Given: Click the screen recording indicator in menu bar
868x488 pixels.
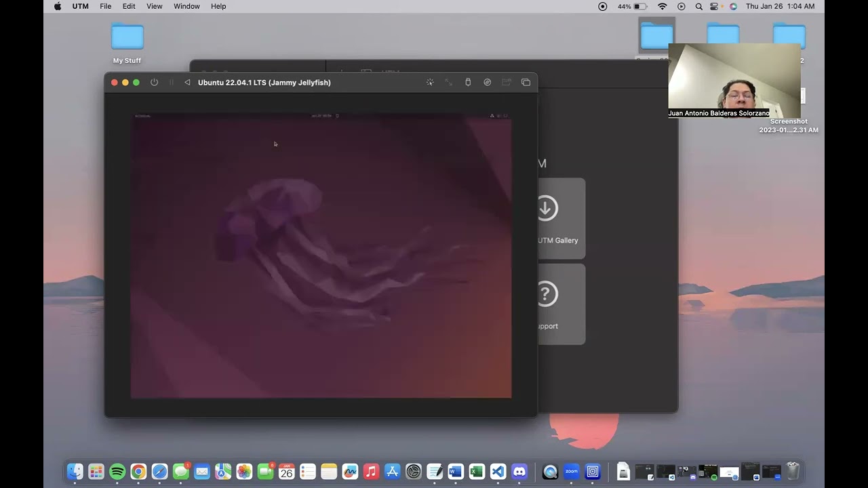Looking at the screenshot, I should tap(603, 6).
